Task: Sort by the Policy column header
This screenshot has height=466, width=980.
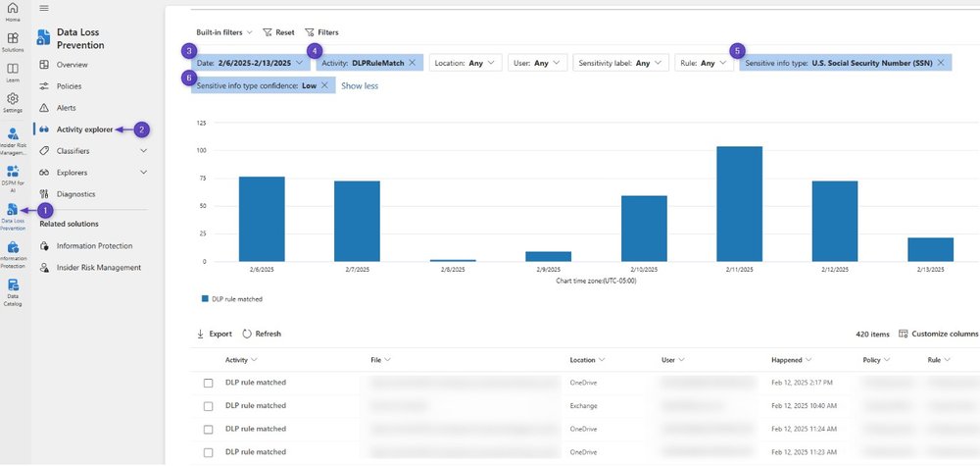Action: [x=876, y=360]
